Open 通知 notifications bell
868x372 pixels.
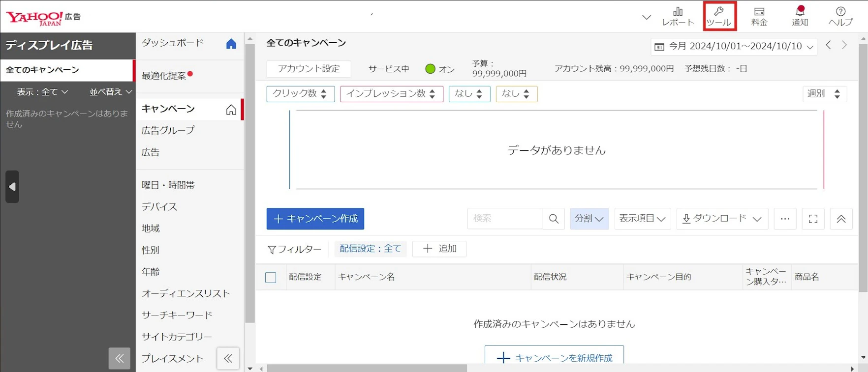(800, 16)
